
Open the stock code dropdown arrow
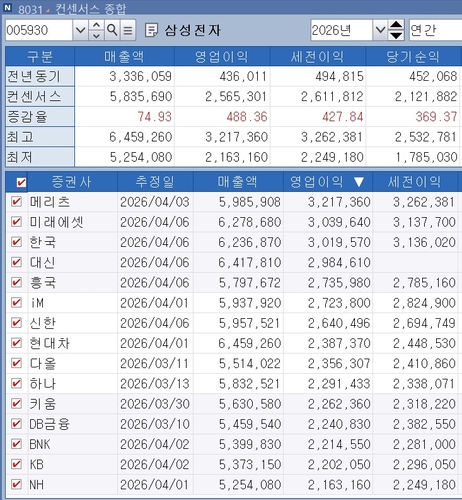pyautogui.click(x=80, y=30)
